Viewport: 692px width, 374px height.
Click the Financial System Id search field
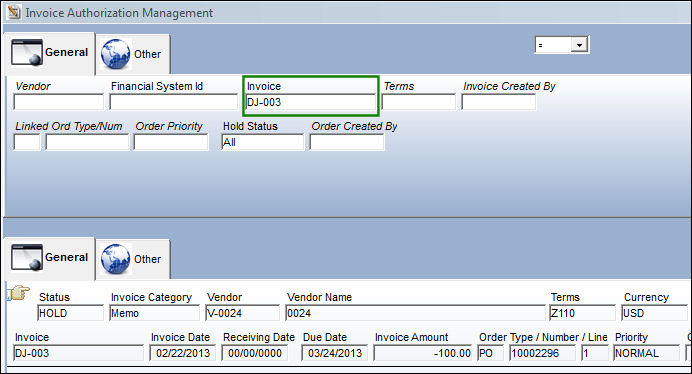tap(173, 102)
